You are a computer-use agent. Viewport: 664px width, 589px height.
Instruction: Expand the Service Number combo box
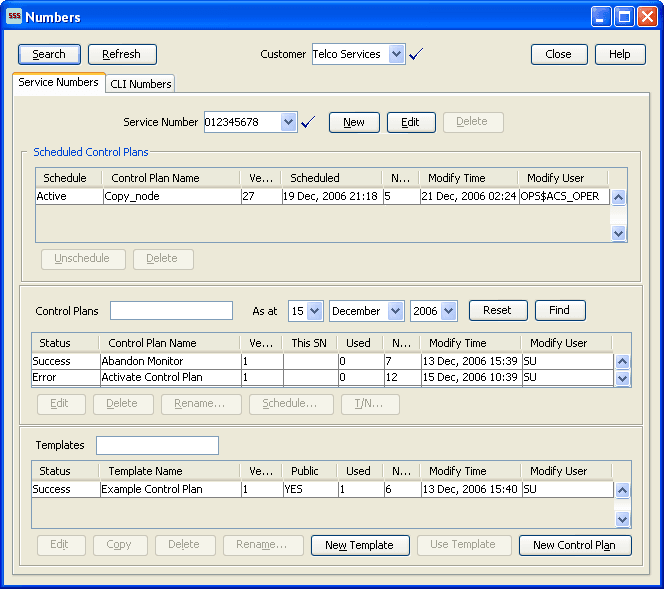point(289,122)
